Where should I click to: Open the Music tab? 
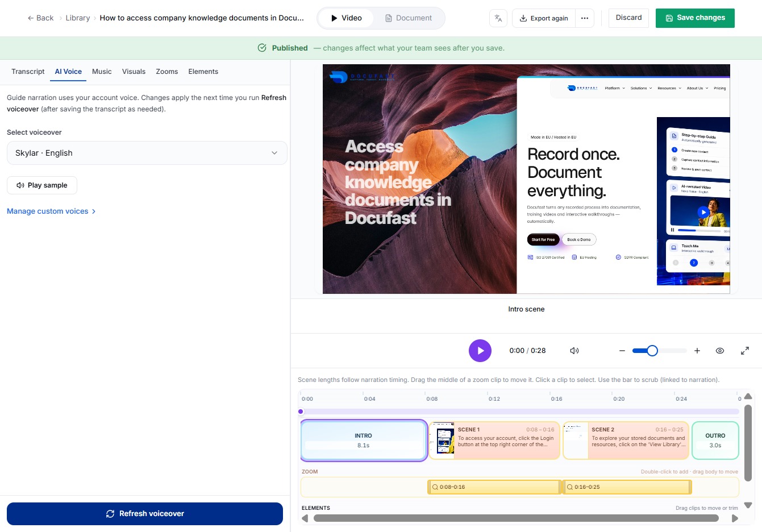(x=102, y=72)
